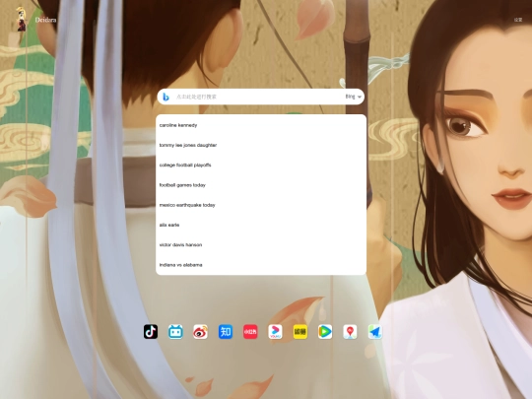Open the Xiaohongshu red shortcut icon
Screen dimensions: 532x399
pyautogui.click(x=250, y=332)
